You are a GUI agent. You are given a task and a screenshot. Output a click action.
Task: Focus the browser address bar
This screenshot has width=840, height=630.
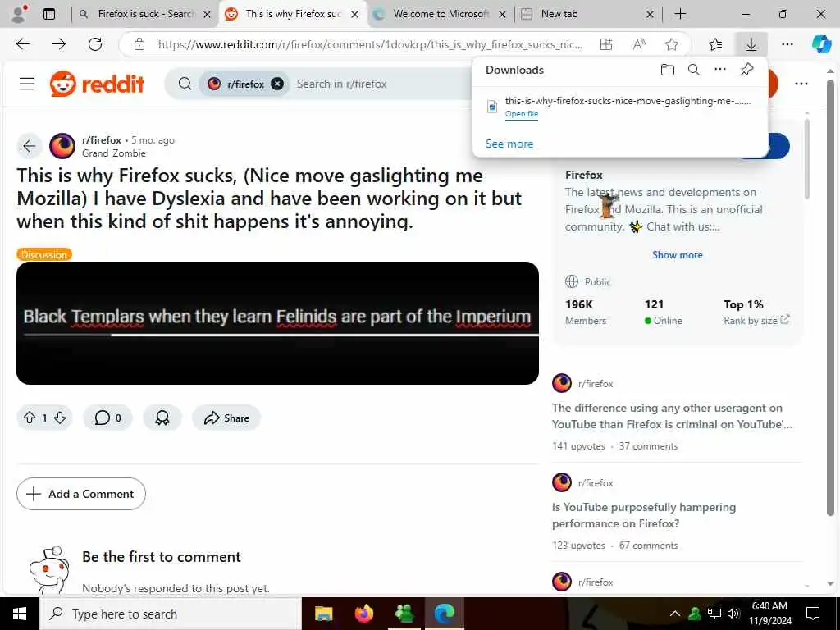coord(370,44)
